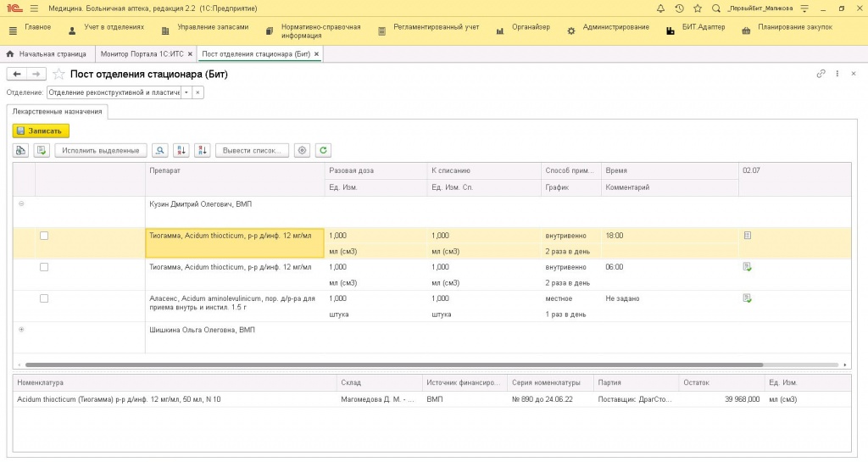This screenshot has height=462, width=868.
Task: Refresh the prescriptions list
Action: point(323,150)
